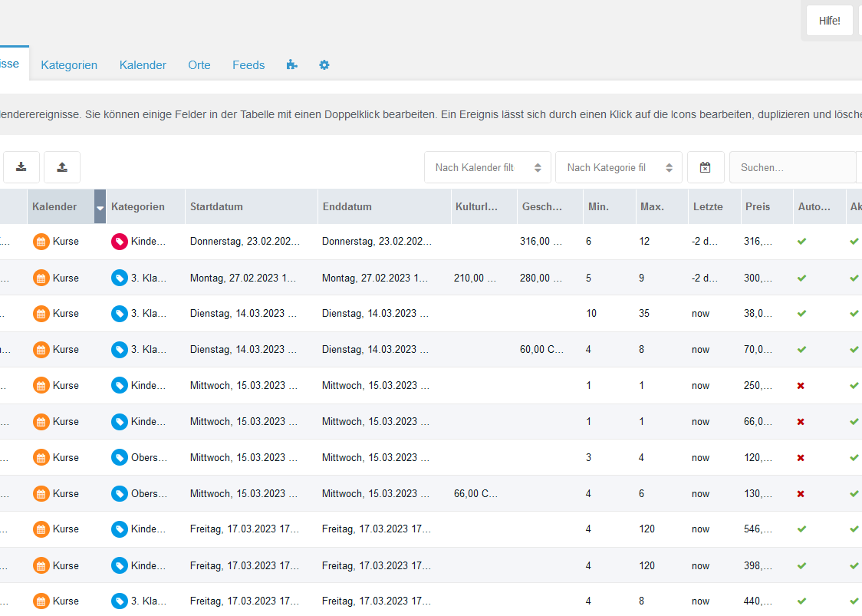Click Kurse calendar icon in Montag 27.02.2023 row
The width and height of the screenshot is (862, 616).
pyautogui.click(x=41, y=278)
